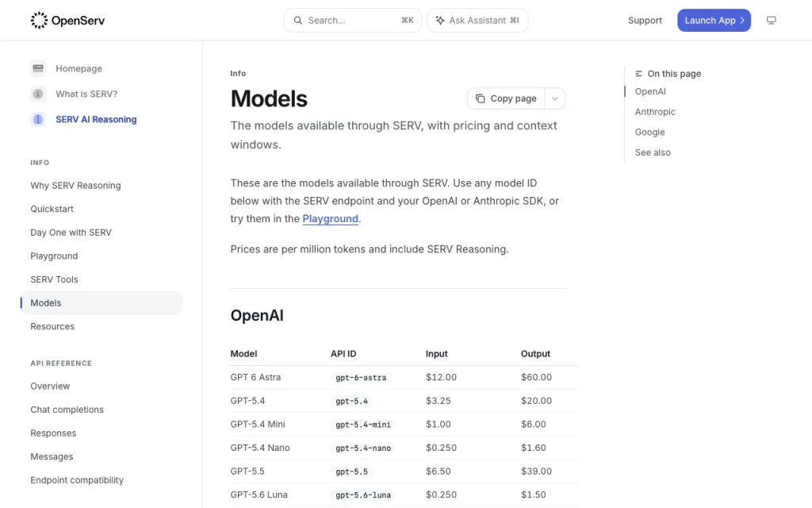The height and width of the screenshot is (508, 812).
Task: Click the Launch App button
Action: [714, 20]
